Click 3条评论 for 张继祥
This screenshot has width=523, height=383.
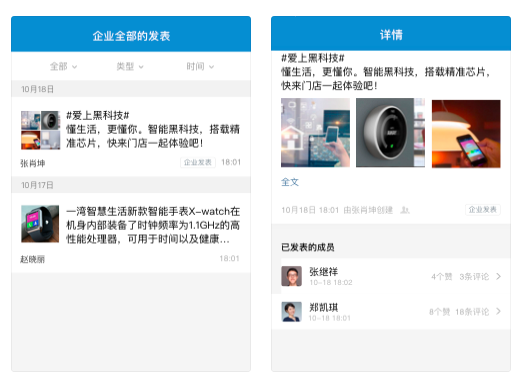tap(474, 277)
